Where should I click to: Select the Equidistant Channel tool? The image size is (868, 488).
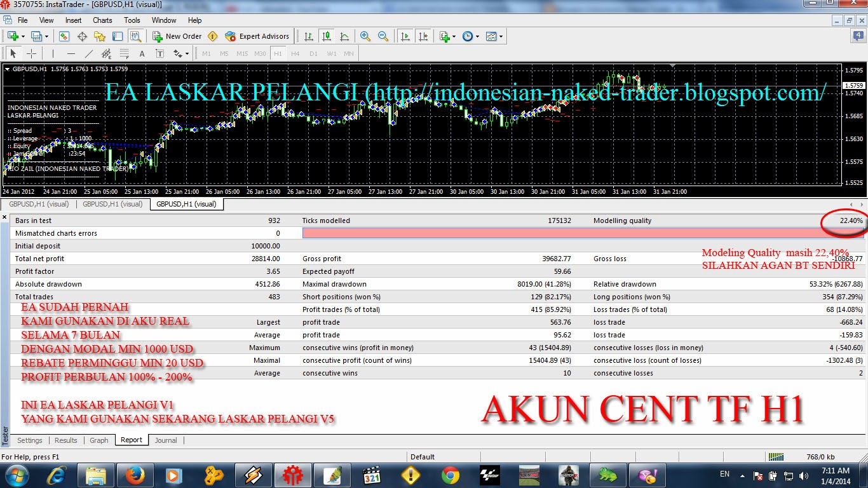click(106, 53)
